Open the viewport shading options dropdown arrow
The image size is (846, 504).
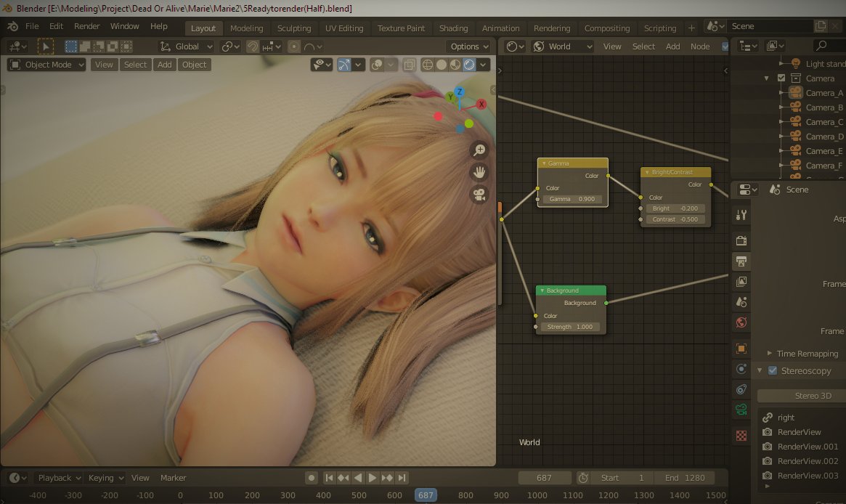(483, 65)
